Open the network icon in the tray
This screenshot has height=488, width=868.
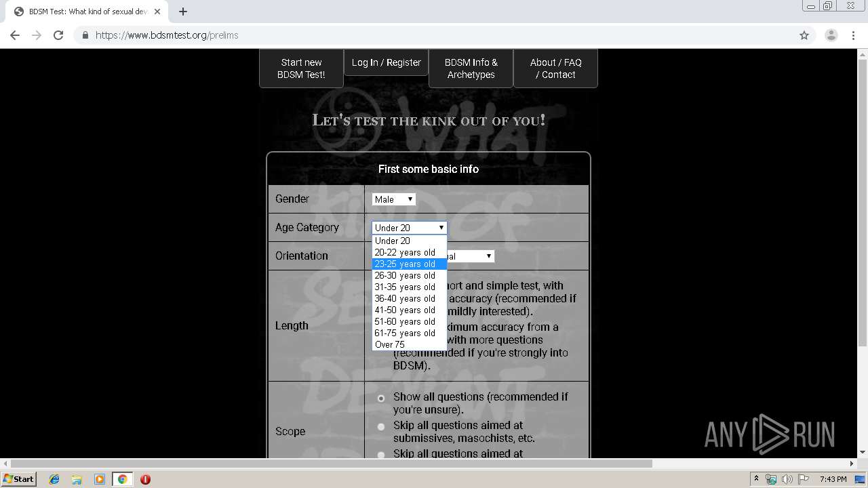point(771,479)
